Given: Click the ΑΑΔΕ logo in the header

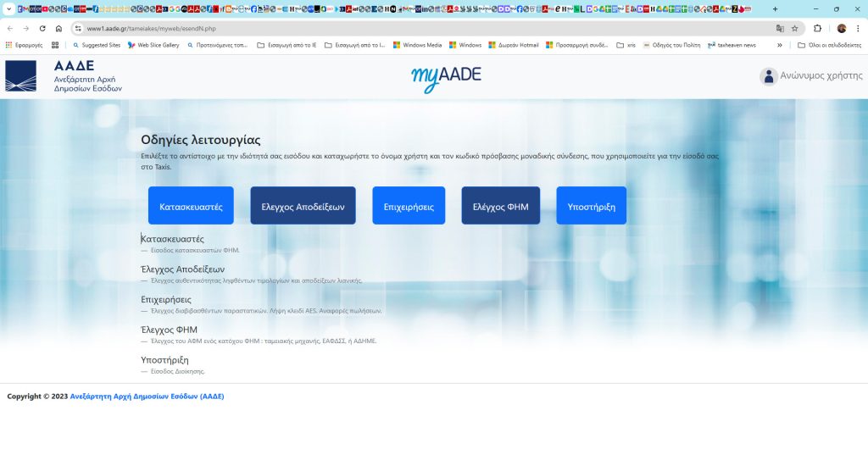Looking at the screenshot, I should tap(64, 76).
